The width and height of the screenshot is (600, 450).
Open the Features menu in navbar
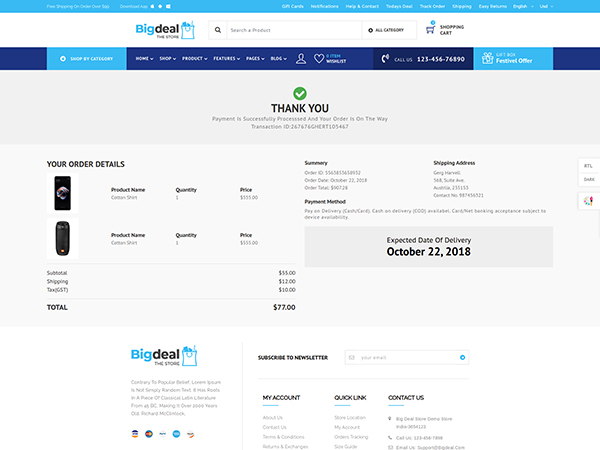(226, 59)
